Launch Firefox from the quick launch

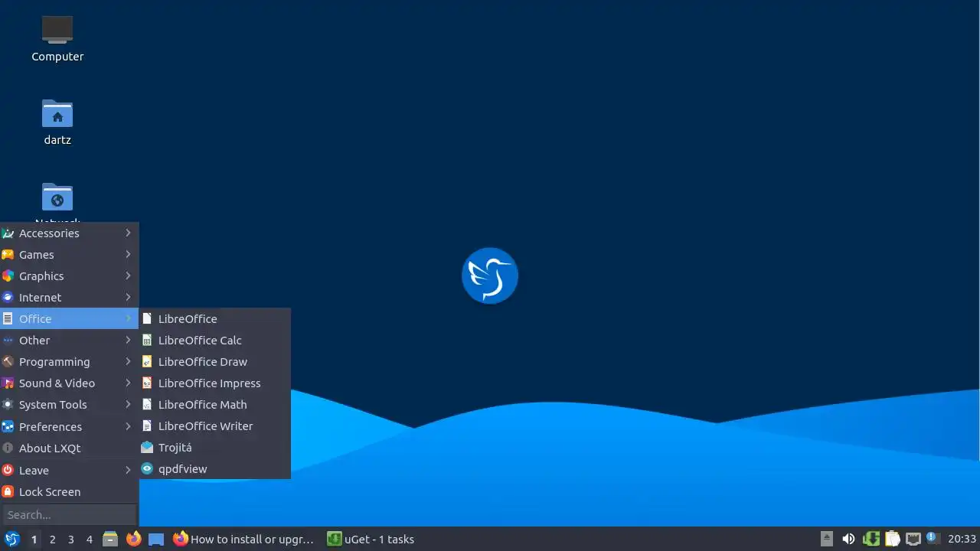(x=133, y=539)
